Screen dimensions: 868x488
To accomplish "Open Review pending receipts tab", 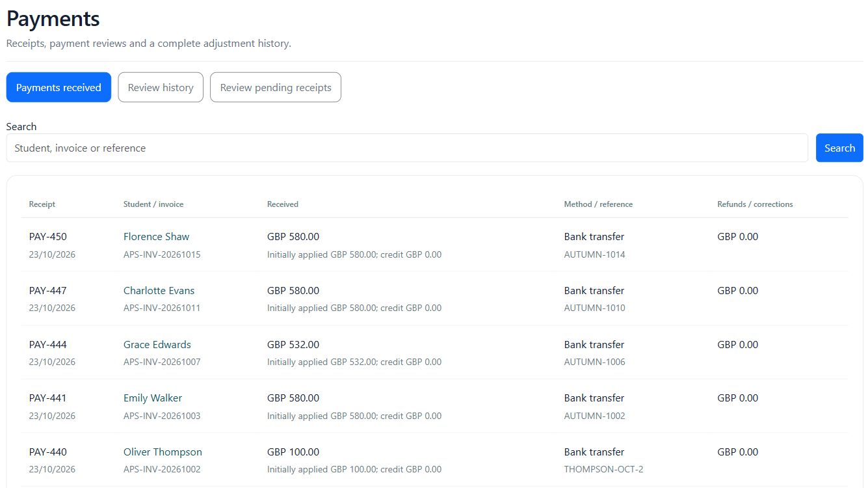I will click(276, 87).
